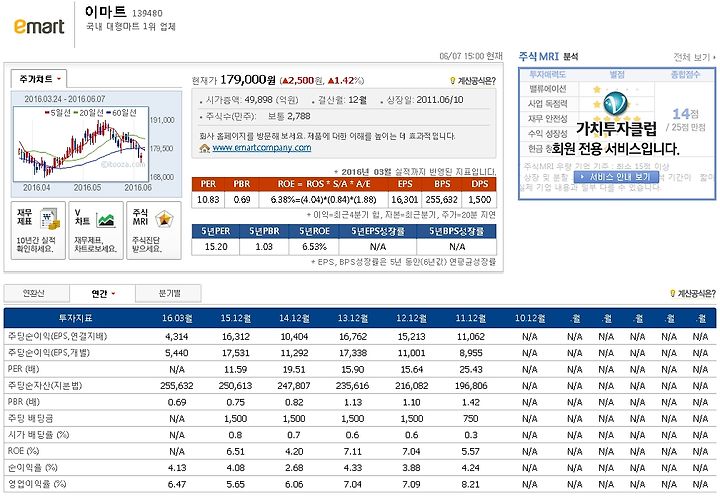Click the chart date range 2016.03.24 - 2016.06.07
The image size is (720, 496).
point(65,99)
